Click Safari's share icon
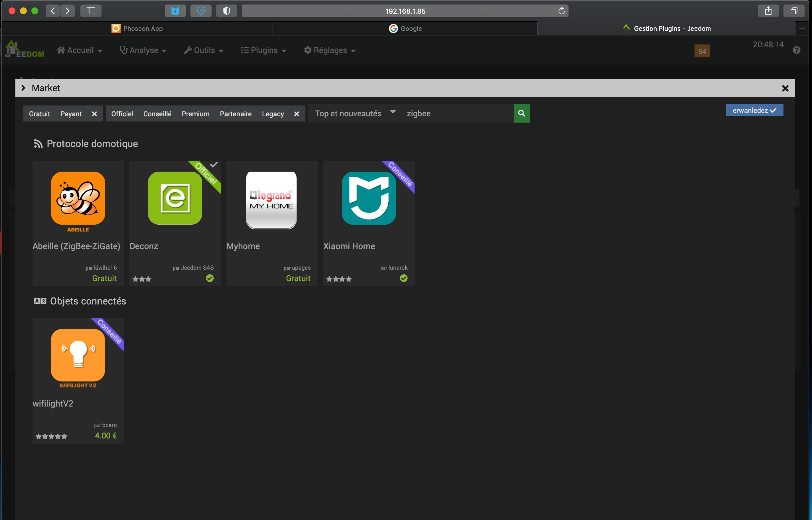The image size is (812, 520). point(768,11)
